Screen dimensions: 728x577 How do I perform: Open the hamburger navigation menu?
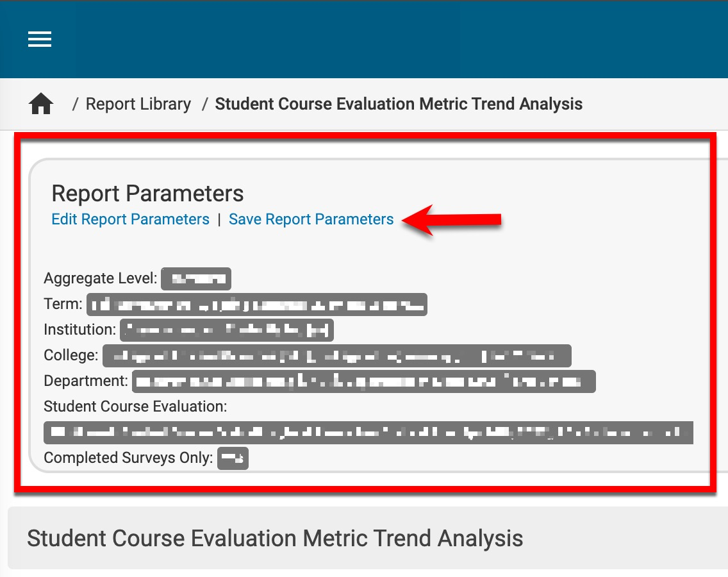pyautogui.click(x=40, y=40)
